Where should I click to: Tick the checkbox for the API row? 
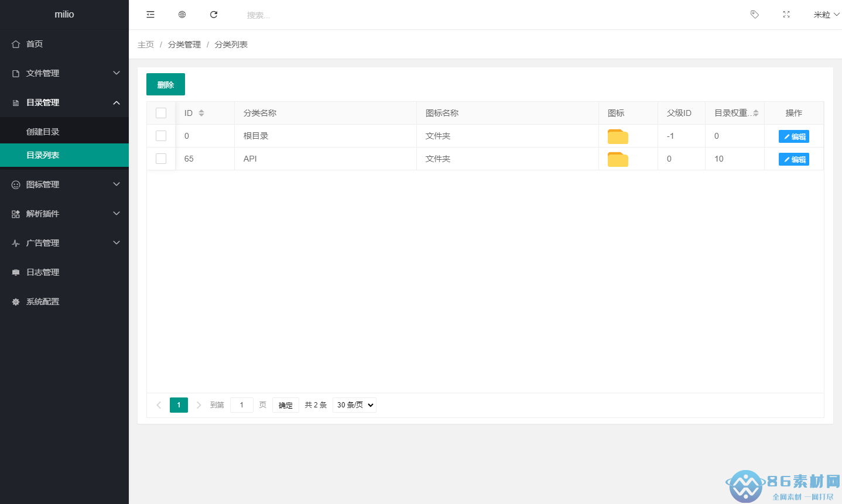[x=161, y=159]
